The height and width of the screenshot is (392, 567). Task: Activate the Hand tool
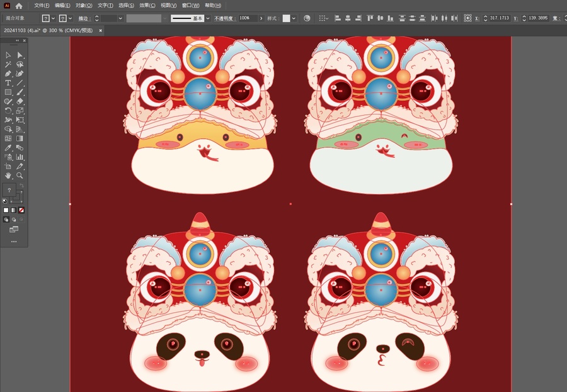pyautogui.click(x=8, y=176)
